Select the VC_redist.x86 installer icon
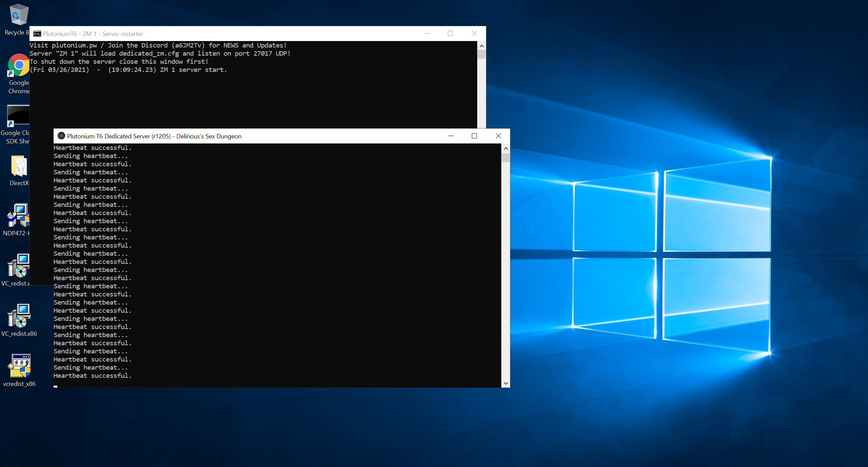The height and width of the screenshot is (467, 868). coord(19,320)
